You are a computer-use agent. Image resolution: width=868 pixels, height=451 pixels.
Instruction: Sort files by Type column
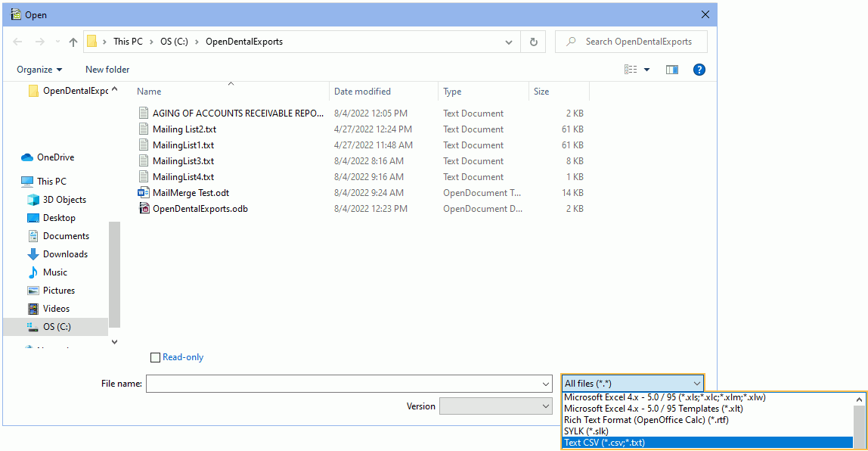point(452,92)
